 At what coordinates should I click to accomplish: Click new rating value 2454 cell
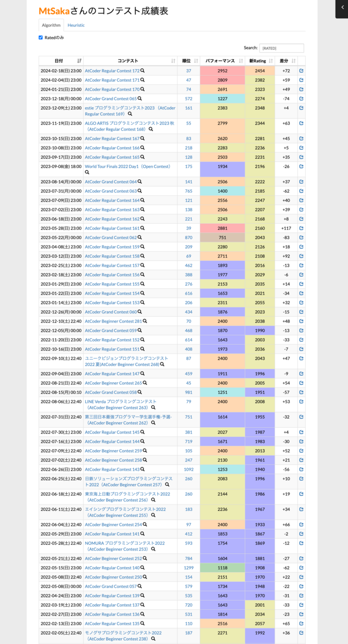pos(260,71)
